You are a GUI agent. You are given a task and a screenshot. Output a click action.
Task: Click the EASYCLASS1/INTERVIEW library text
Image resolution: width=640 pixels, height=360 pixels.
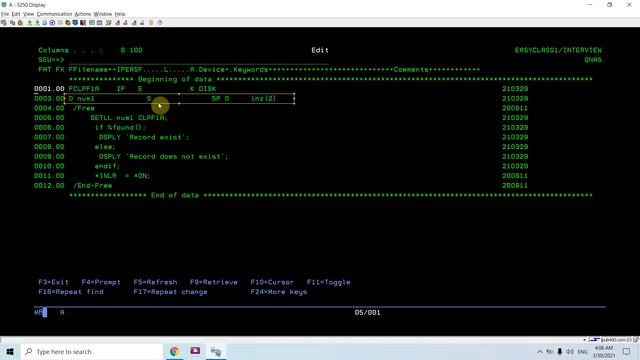558,50
